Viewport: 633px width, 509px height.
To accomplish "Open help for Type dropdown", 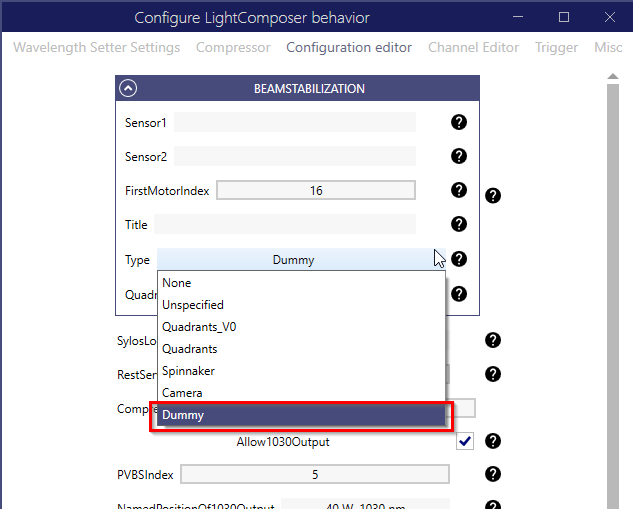I will click(x=459, y=259).
